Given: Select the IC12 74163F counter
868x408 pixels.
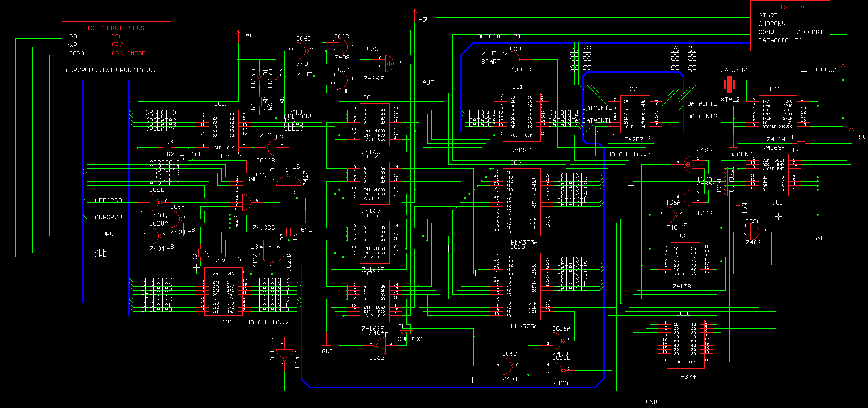Looking at the screenshot, I should pyautogui.click(x=375, y=183).
